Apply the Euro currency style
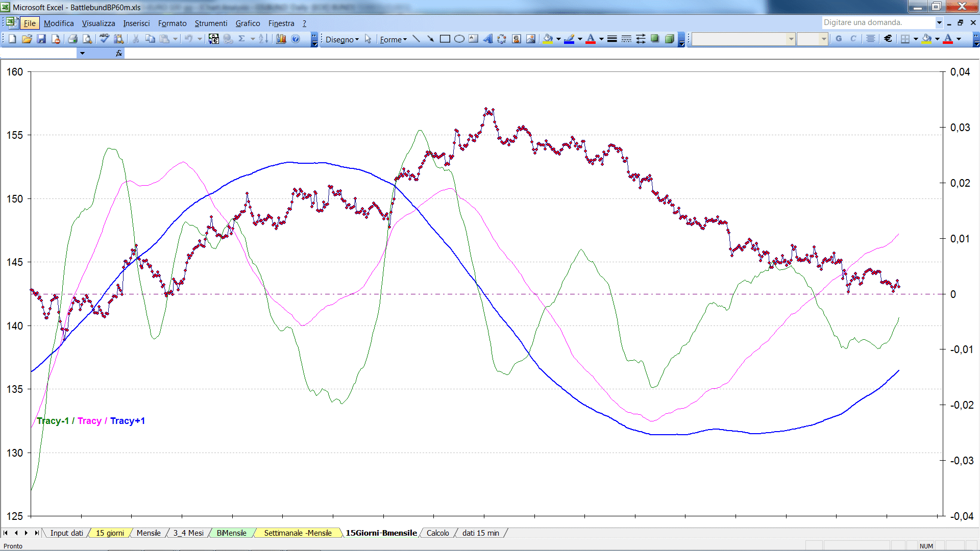 pos(888,39)
